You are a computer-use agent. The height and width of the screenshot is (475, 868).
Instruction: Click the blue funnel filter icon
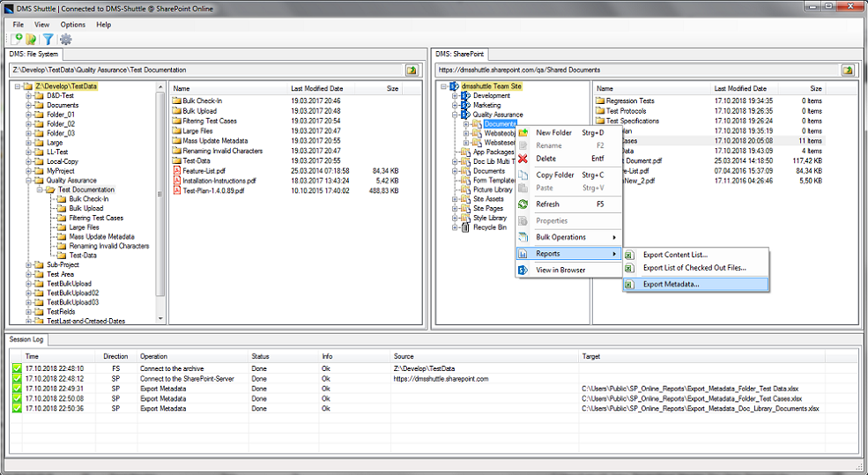click(x=48, y=39)
